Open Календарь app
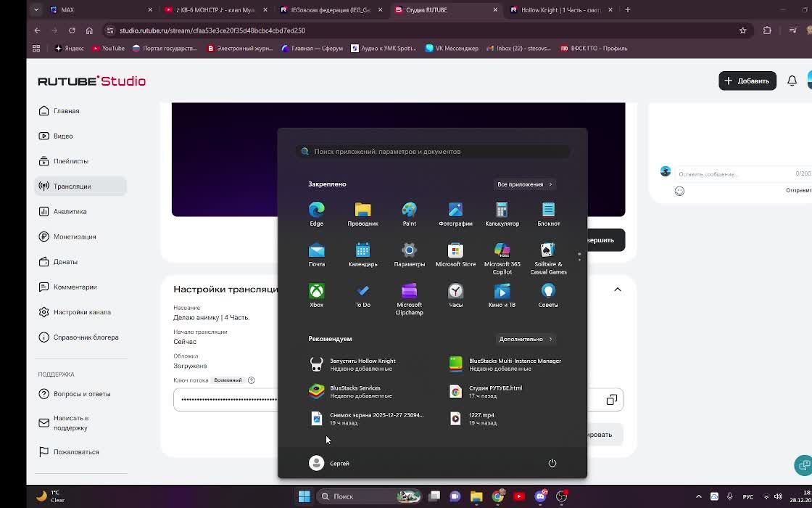This screenshot has width=812, height=508. [x=362, y=255]
